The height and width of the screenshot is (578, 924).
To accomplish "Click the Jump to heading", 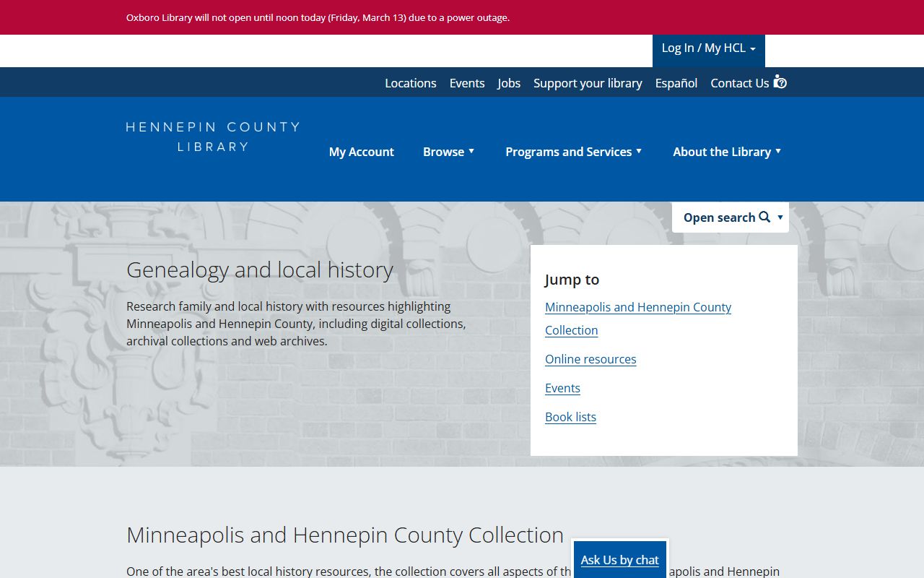I will [572, 280].
